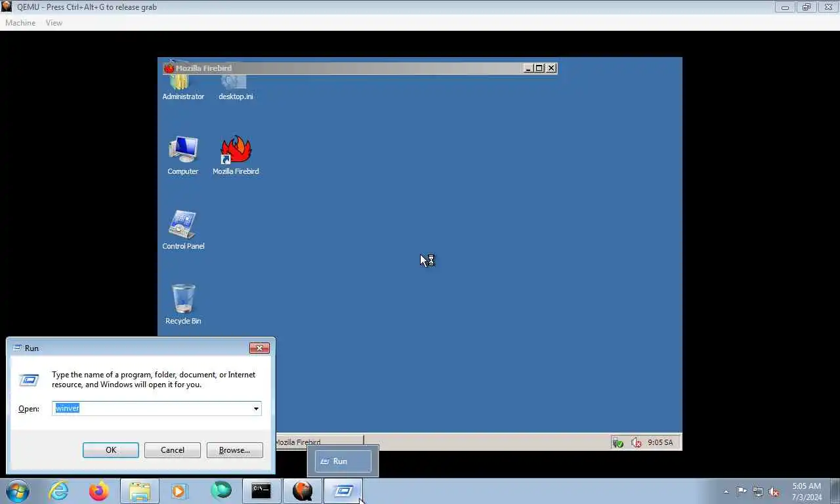Screen dimensions: 840x504
Task: Open the QEMU Machine menu
Action: pos(20,23)
